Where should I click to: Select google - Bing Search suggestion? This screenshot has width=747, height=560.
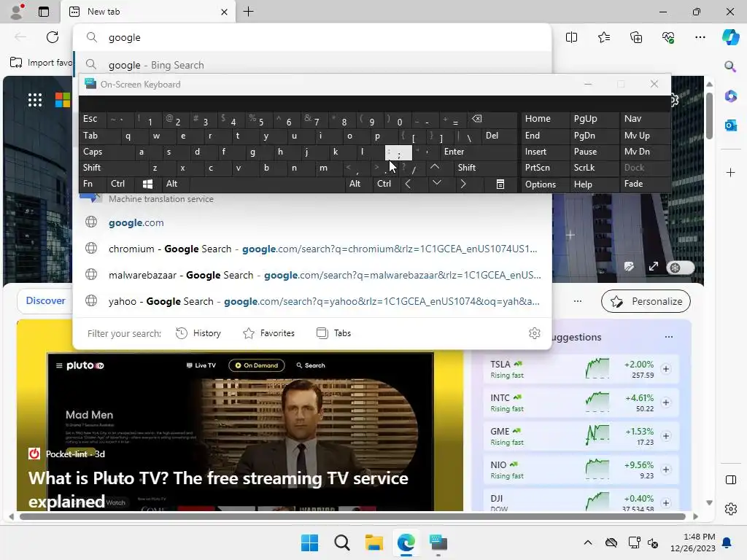pos(312,65)
